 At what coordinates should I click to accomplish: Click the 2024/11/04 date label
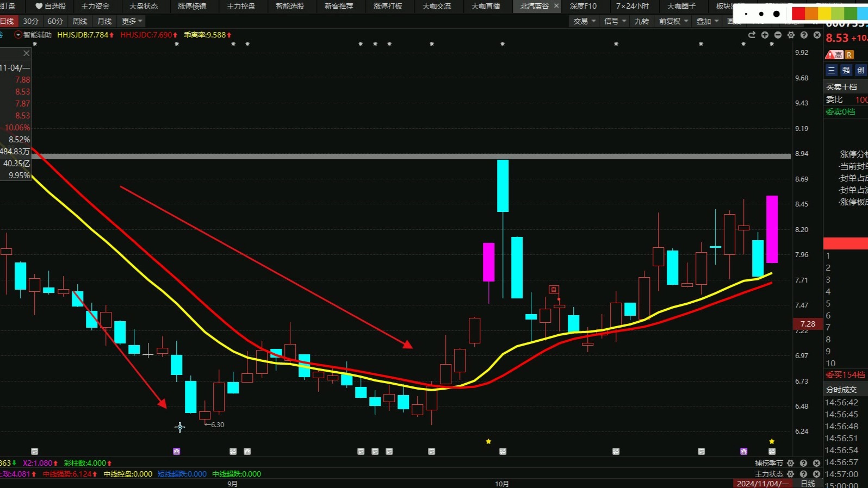(x=762, y=484)
